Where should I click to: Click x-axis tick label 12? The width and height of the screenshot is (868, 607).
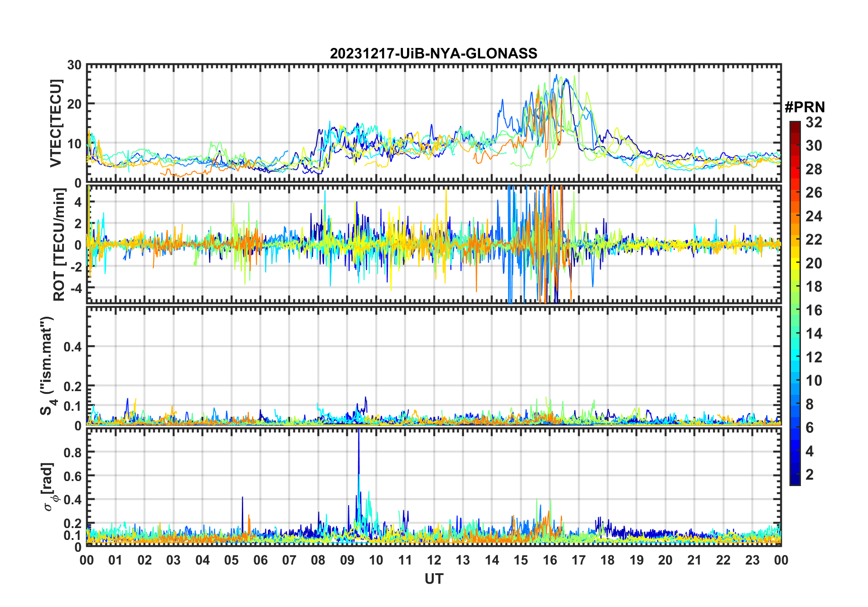click(434, 560)
